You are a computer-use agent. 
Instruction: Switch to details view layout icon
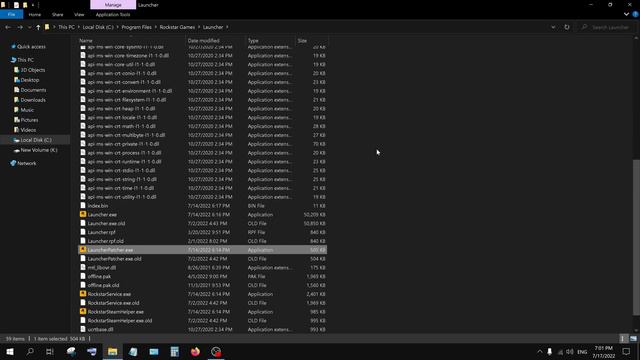[x=622, y=339]
